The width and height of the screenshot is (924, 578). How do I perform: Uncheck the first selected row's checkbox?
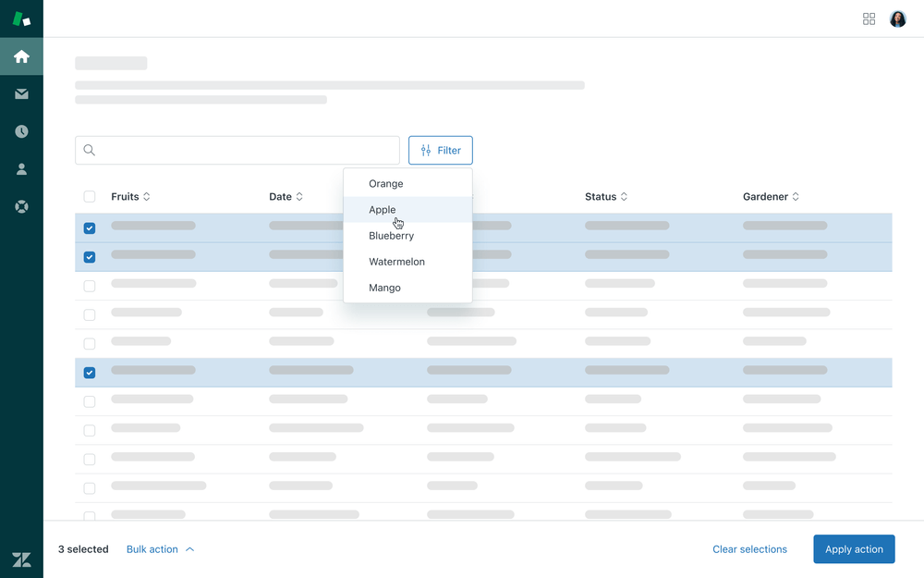tap(90, 225)
